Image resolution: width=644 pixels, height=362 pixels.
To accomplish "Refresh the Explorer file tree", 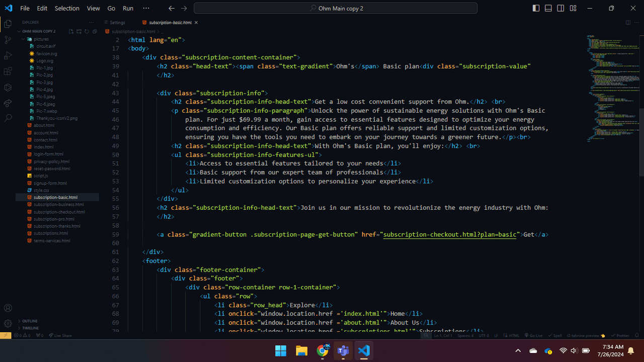I will [x=87, y=31].
